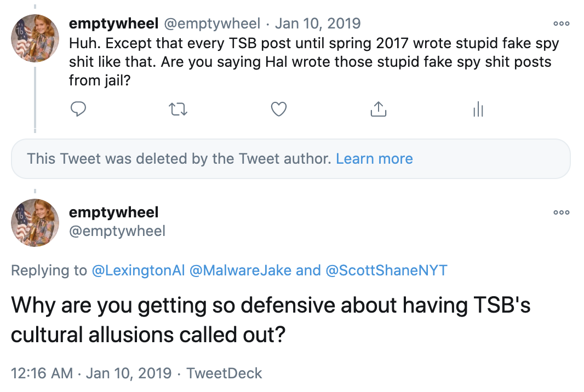Click the Jan 10, 2019 date on top tweet

coord(318,24)
